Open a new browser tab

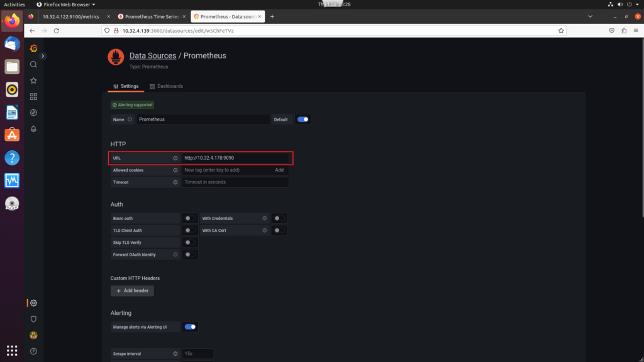272,17
